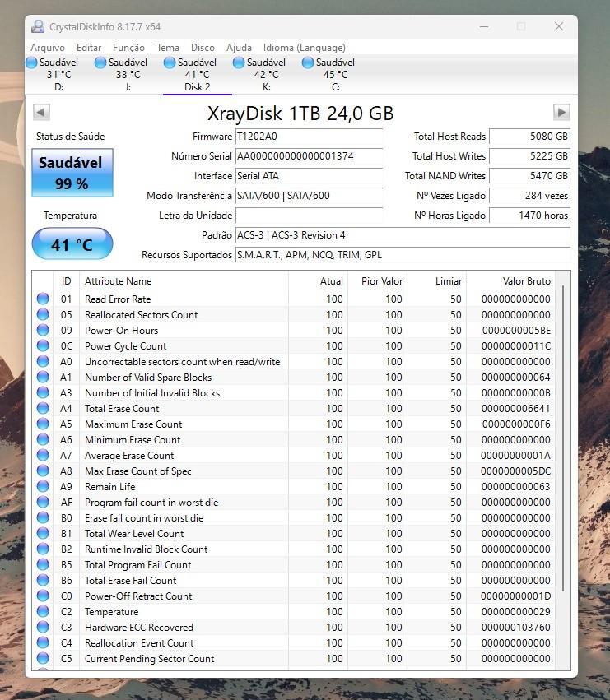Screen dimensions: 610x700
Task: Click the status orb for Total Erase Count
Action: [43, 408]
